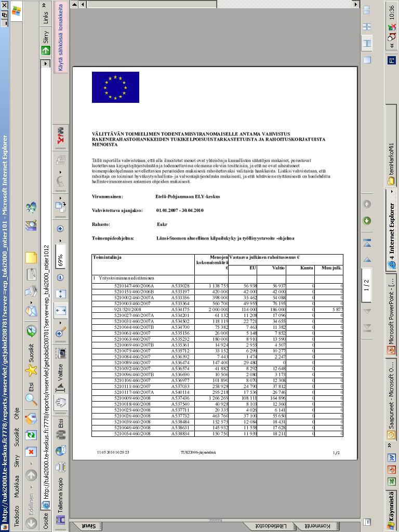Screen dimensions: 399x532
Task: Switch to Single Page layout
Action: [367, 60]
